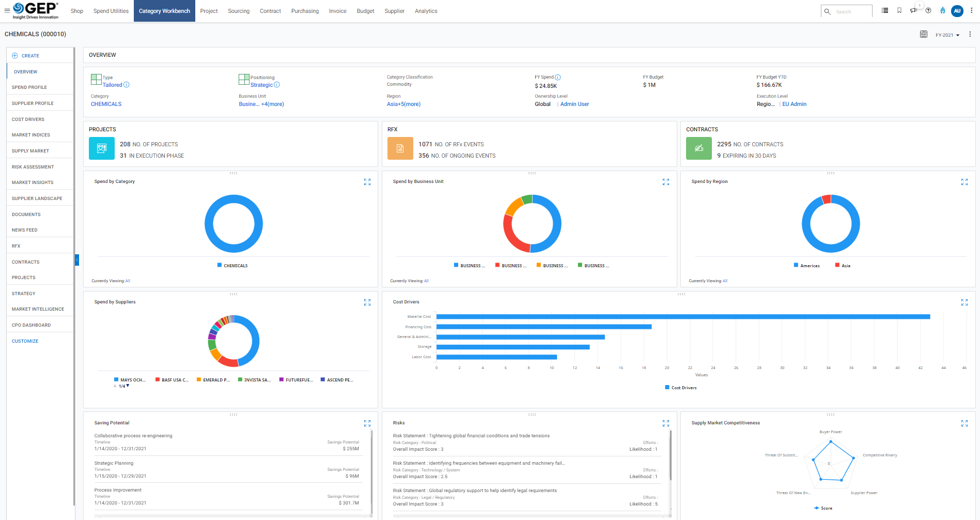Expand the Supply Market Competitiveness radar chart

coord(964,423)
